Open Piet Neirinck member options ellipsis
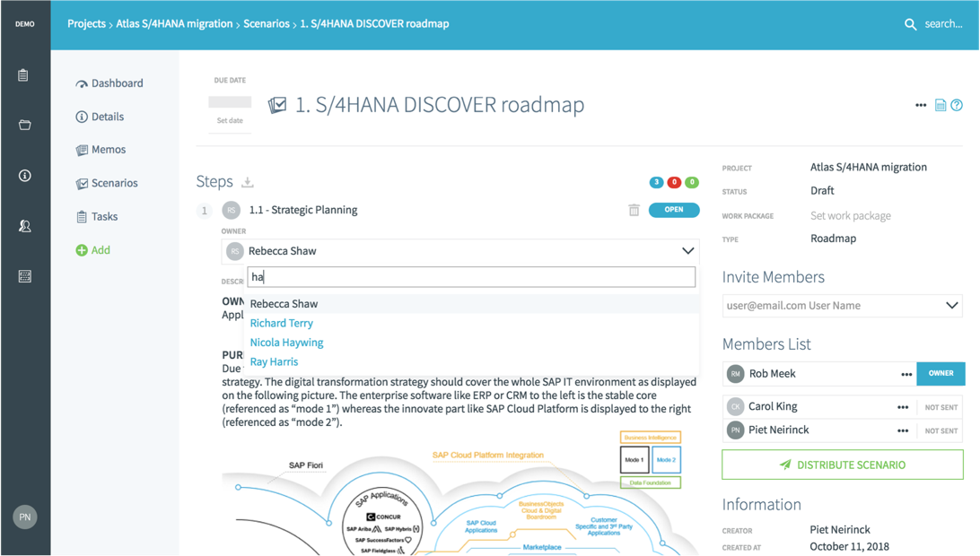The height and width of the screenshot is (556, 980). click(903, 430)
